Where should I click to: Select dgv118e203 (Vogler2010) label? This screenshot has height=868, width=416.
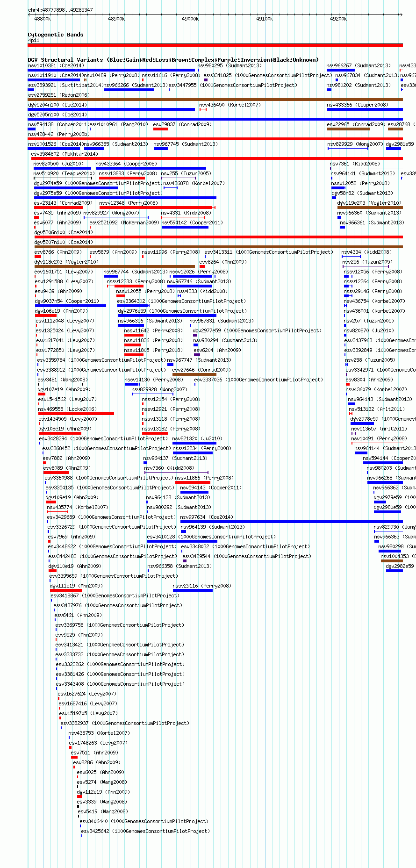click(66, 262)
